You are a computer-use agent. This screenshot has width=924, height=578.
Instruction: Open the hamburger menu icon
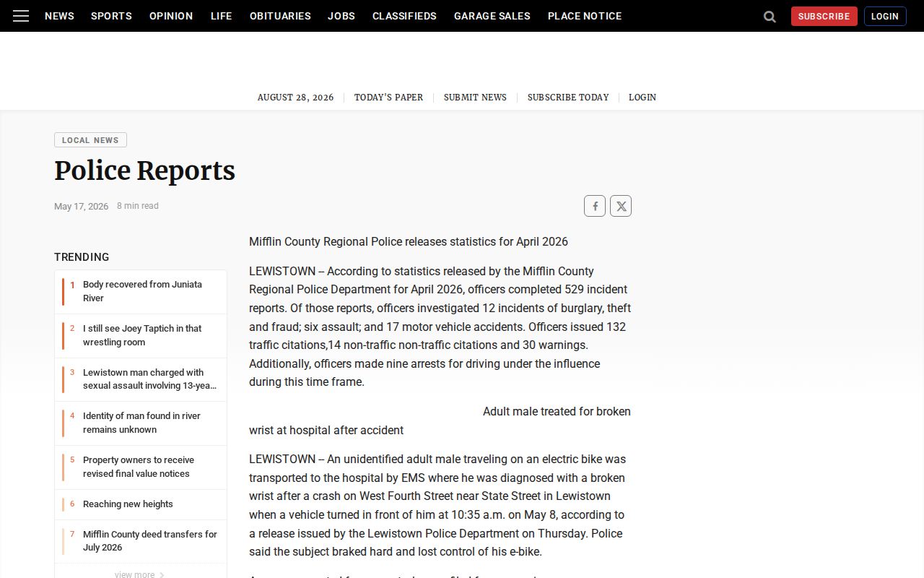tap(21, 16)
